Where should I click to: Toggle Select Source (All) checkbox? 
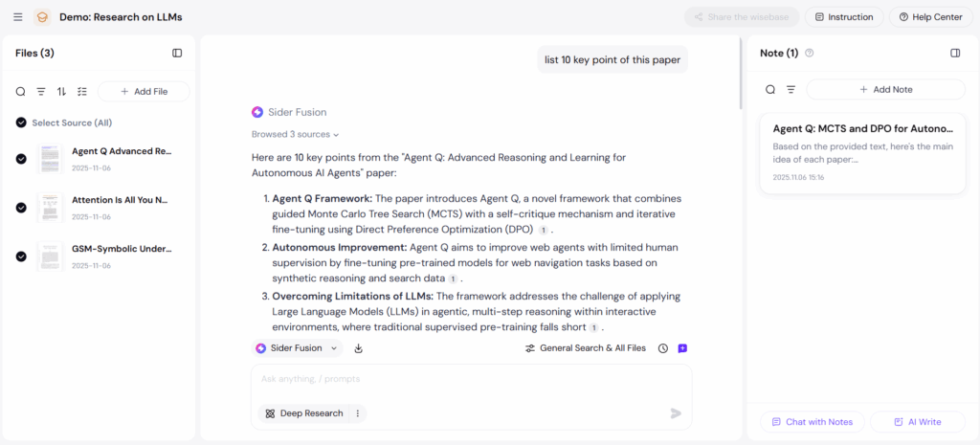pyautogui.click(x=21, y=122)
